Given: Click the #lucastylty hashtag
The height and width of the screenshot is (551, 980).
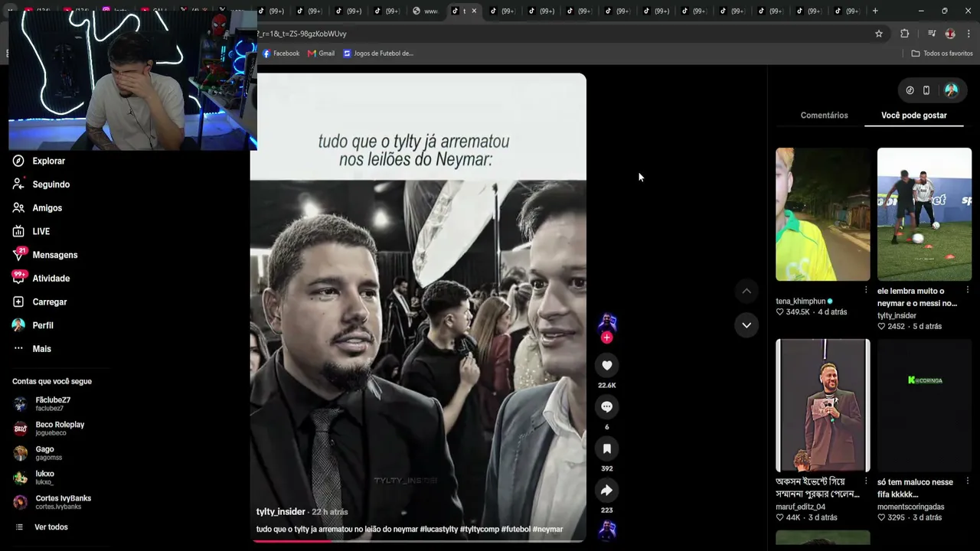Looking at the screenshot, I should pyautogui.click(x=439, y=530).
